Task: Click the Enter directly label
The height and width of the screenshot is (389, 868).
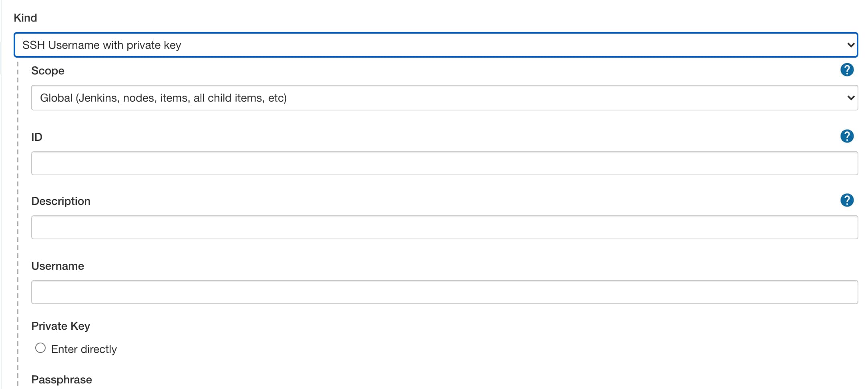Action: [x=84, y=349]
